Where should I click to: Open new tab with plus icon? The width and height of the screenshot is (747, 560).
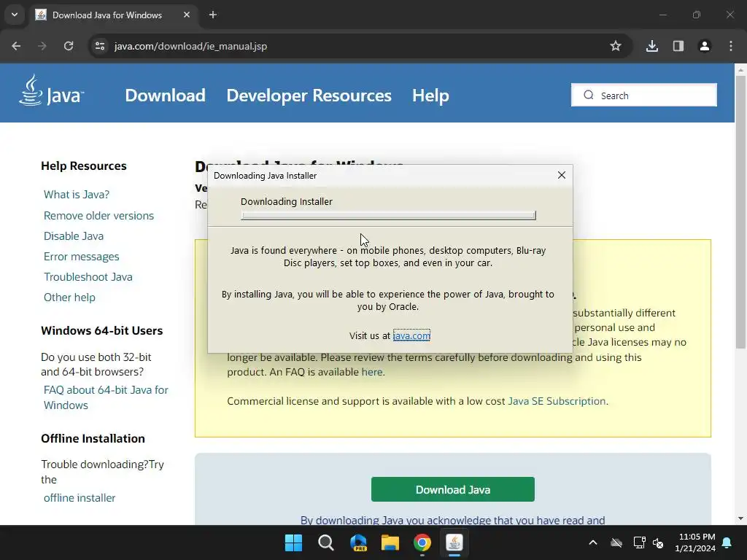click(213, 15)
